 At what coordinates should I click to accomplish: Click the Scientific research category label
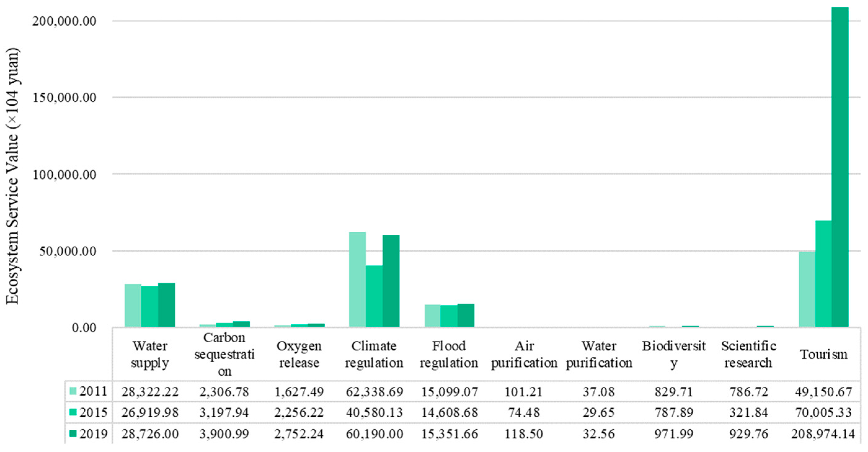pos(748,354)
